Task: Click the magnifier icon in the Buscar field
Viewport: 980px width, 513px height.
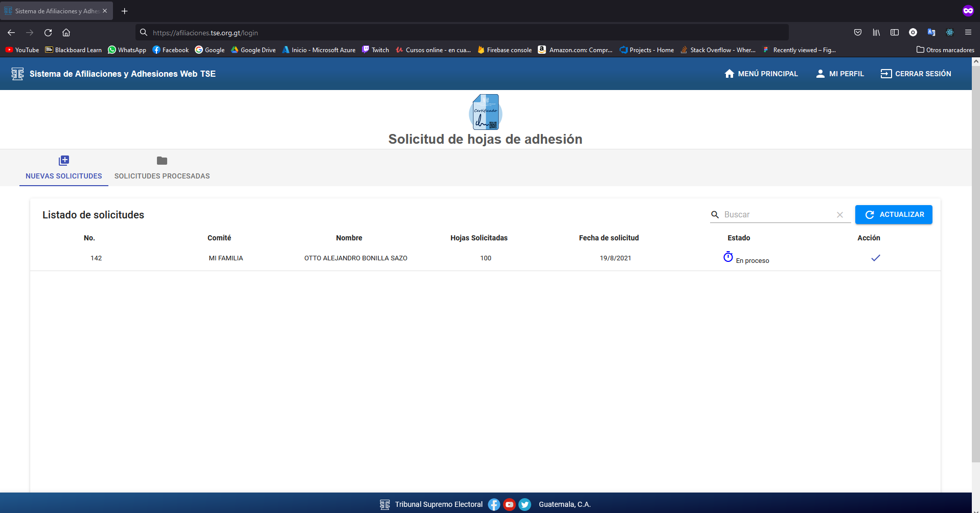Action: 714,214
